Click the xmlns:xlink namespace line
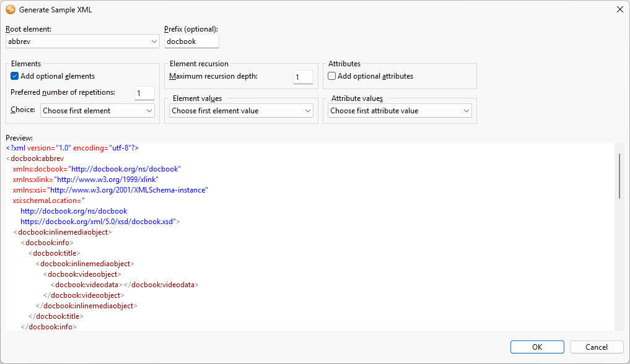 coord(85,180)
